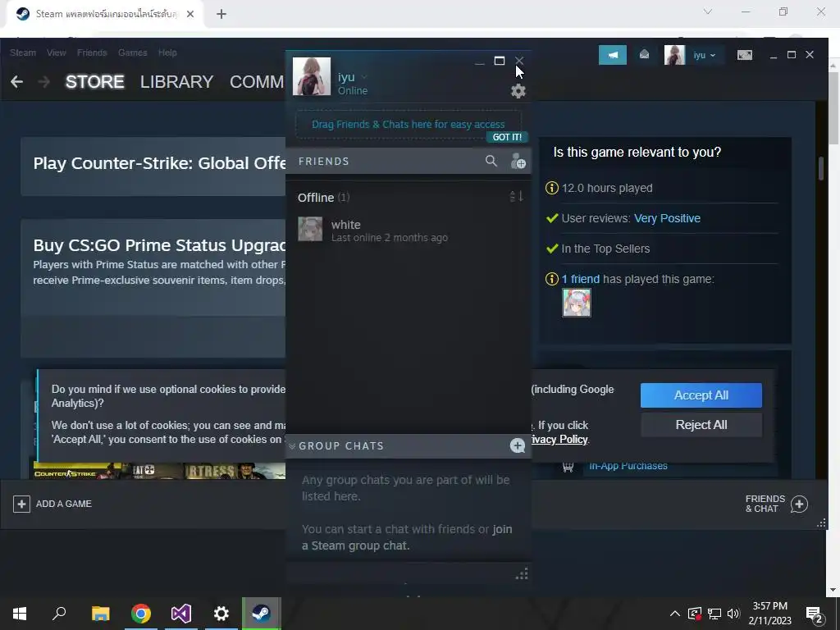
Task: Reject All cookies
Action: point(701,425)
